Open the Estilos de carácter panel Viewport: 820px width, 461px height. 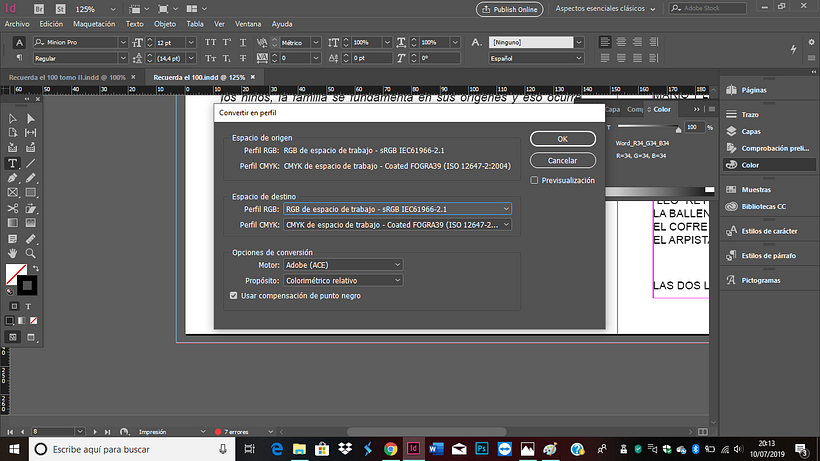(x=767, y=230)
